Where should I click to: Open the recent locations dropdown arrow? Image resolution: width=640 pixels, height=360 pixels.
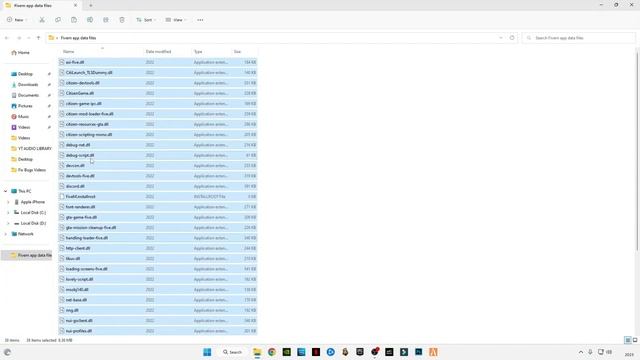click(x=29, y=38)
